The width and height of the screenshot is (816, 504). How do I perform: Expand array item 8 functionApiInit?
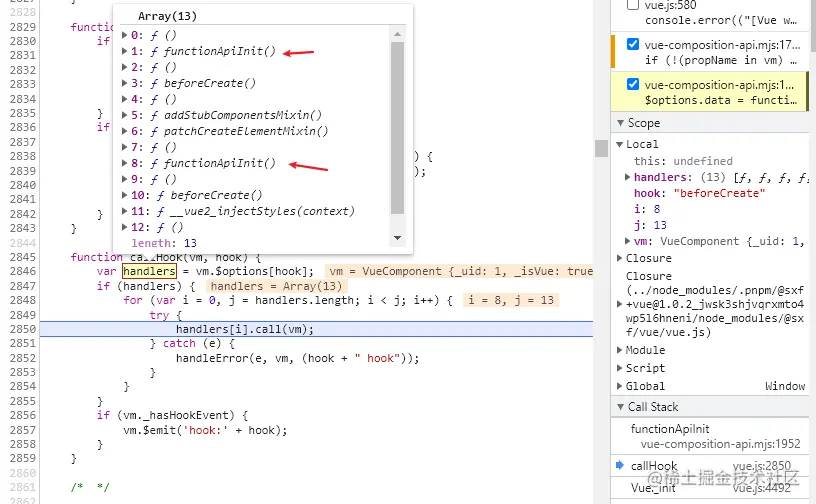[x=124, y=163]
